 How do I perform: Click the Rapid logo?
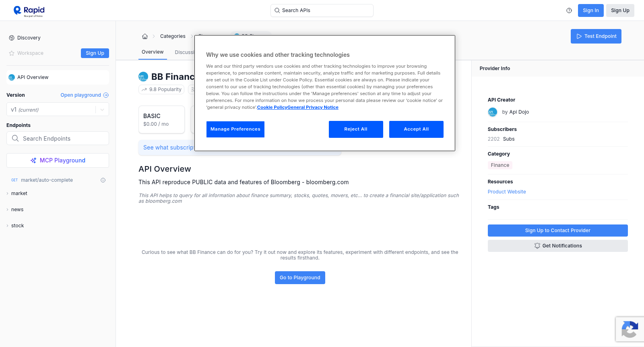[x=29, y=11]
